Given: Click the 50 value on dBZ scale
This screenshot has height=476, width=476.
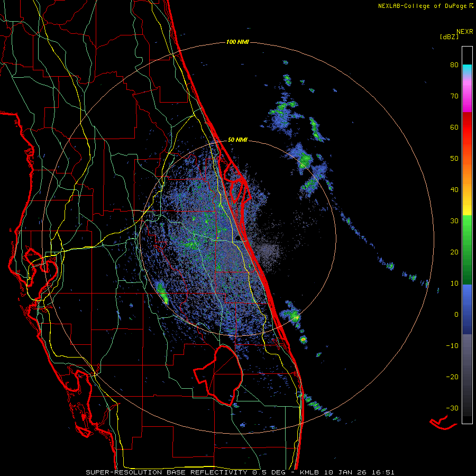Looking at the screenshot, I should [454, 159].
